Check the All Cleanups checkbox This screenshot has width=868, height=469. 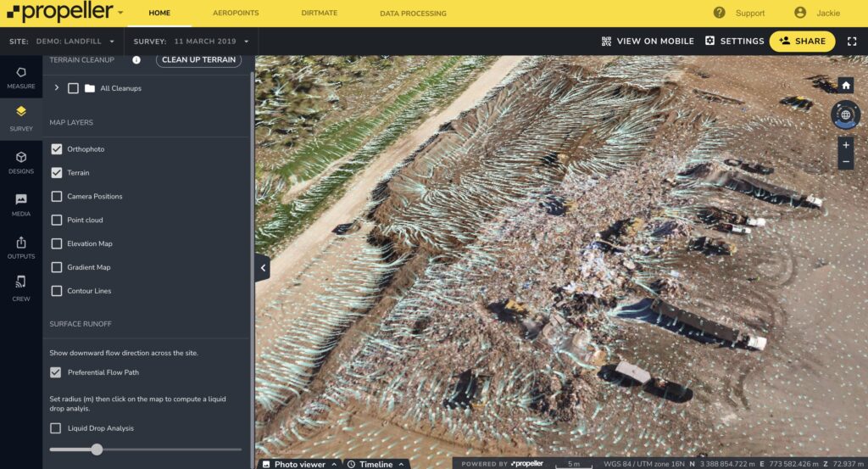(x=73, y=88)
